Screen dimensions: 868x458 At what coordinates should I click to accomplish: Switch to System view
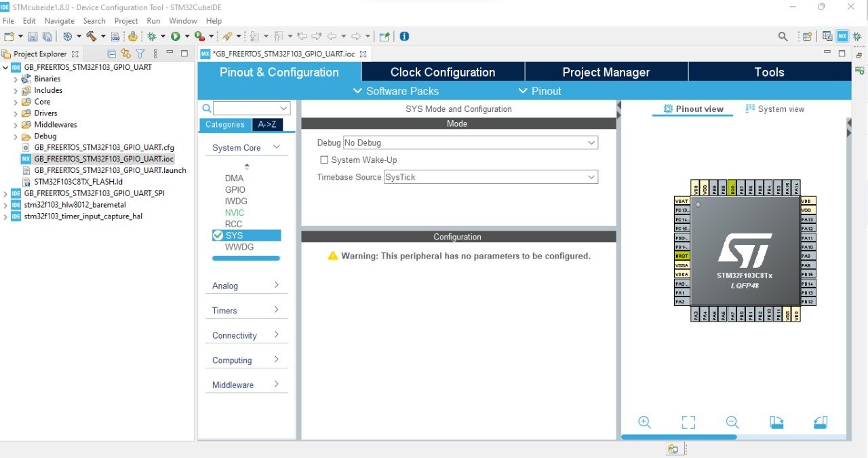point(774,109)
